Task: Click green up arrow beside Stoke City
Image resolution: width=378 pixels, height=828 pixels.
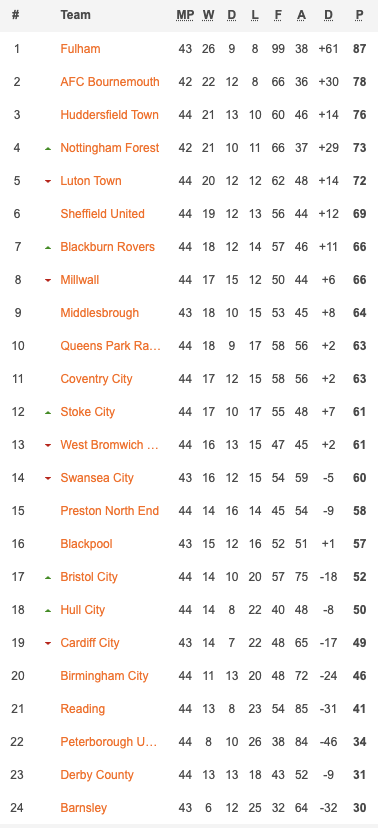Action: [x=48, y=412]
